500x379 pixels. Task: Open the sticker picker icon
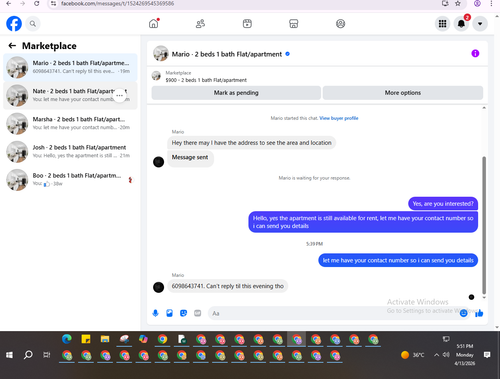183,313
